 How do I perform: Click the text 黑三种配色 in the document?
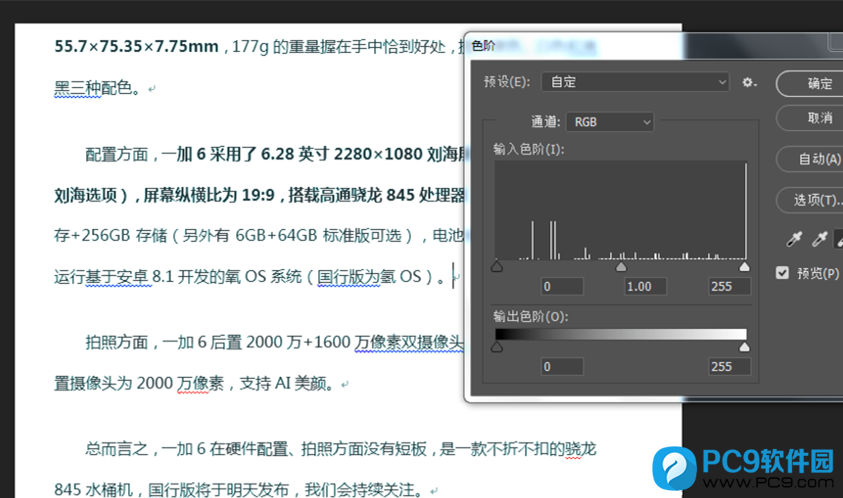tap(93, 88)
